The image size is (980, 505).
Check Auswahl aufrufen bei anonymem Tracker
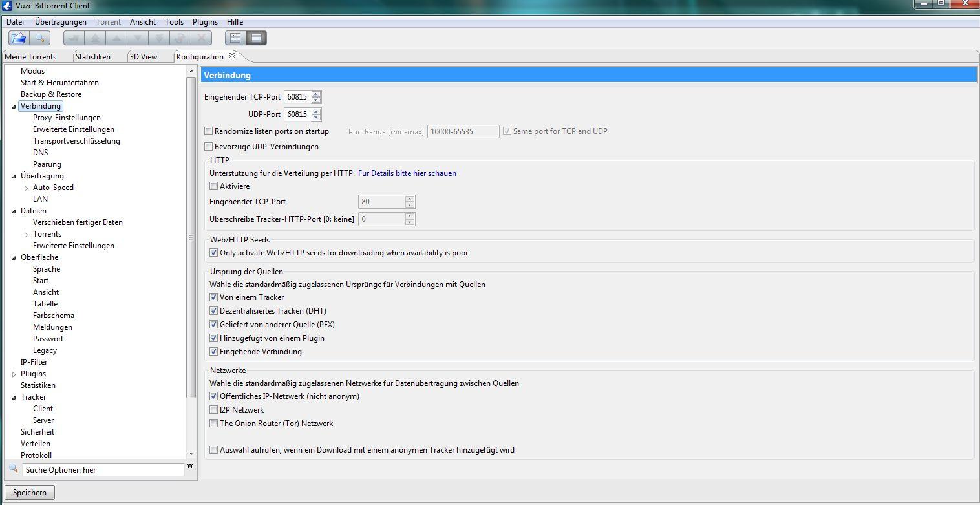coord(213,450)
